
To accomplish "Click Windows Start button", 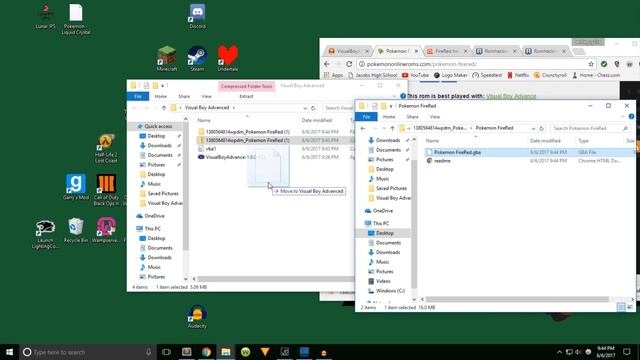I will pos(9,352).
